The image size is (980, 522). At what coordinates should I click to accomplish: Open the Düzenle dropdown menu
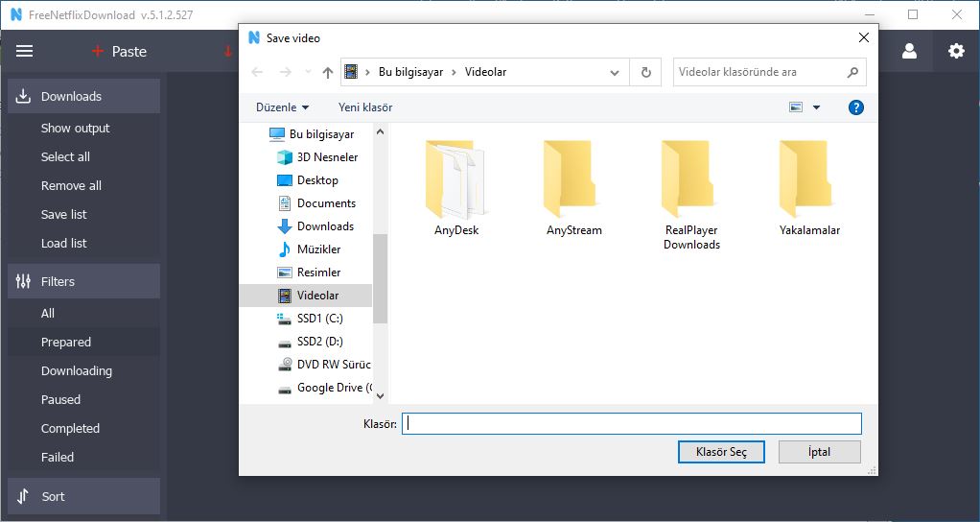tap(282, 107)
